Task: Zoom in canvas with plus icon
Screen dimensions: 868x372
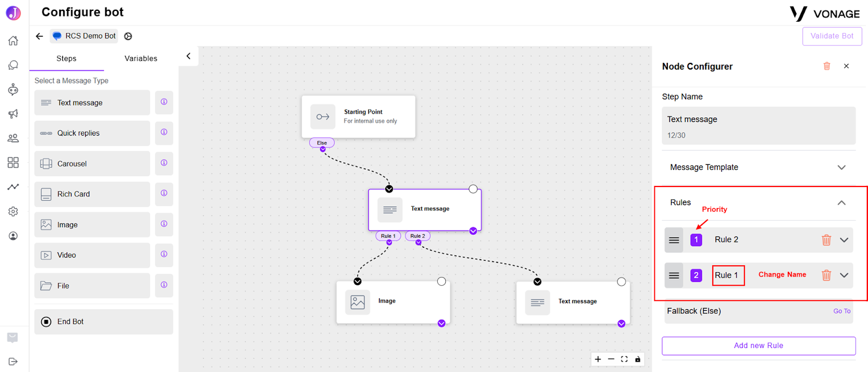Action: tap(598, 359)
